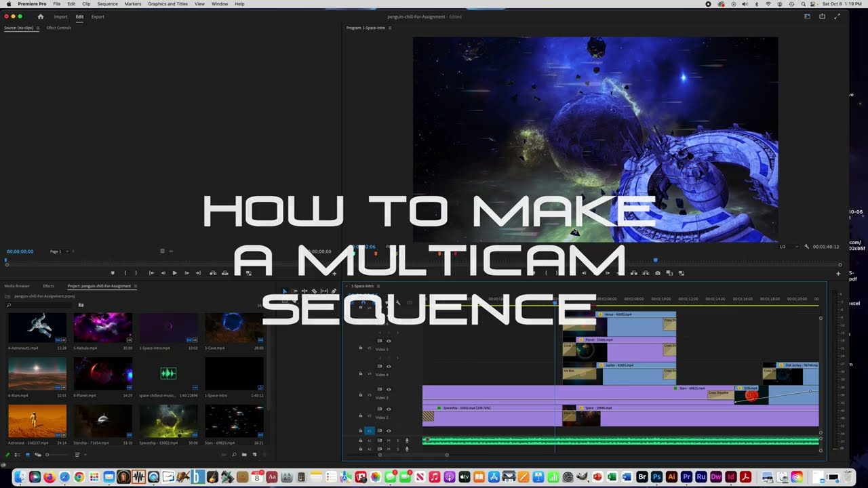Open Project panel menu icon
Viewport: 868px width, 488px height.
coord(135,286)
